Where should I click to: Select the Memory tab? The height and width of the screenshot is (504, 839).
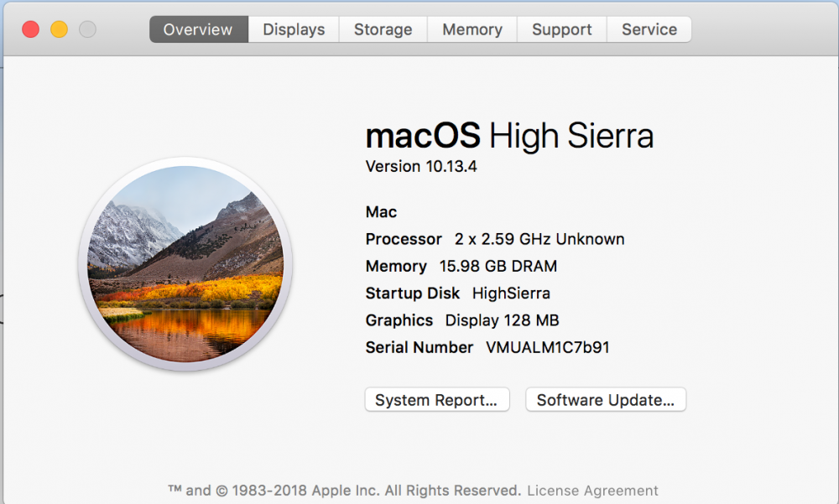point(472,29)
